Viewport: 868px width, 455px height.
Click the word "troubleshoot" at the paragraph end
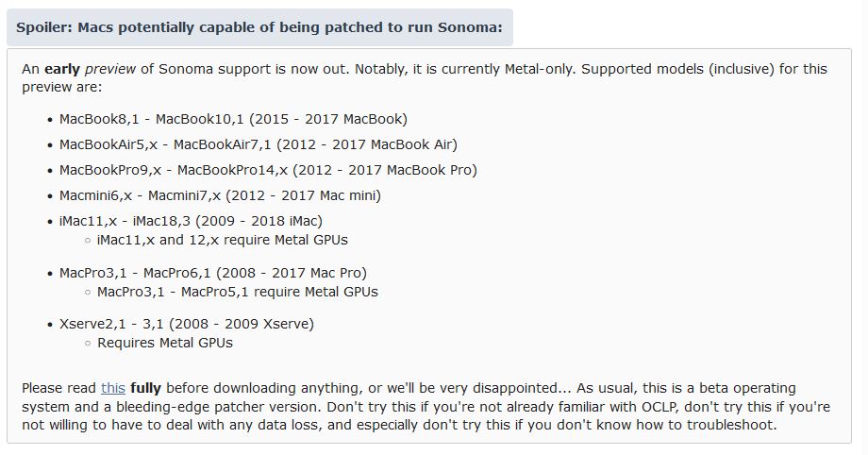coord(728,425)
